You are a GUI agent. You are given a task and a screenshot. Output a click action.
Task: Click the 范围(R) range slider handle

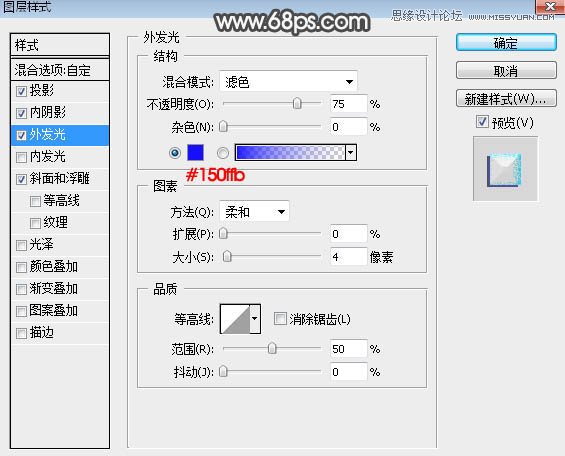(x=272, y=348)
